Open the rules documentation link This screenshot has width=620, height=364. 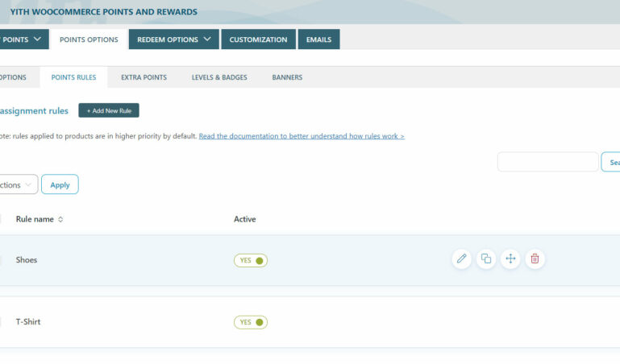302,136
